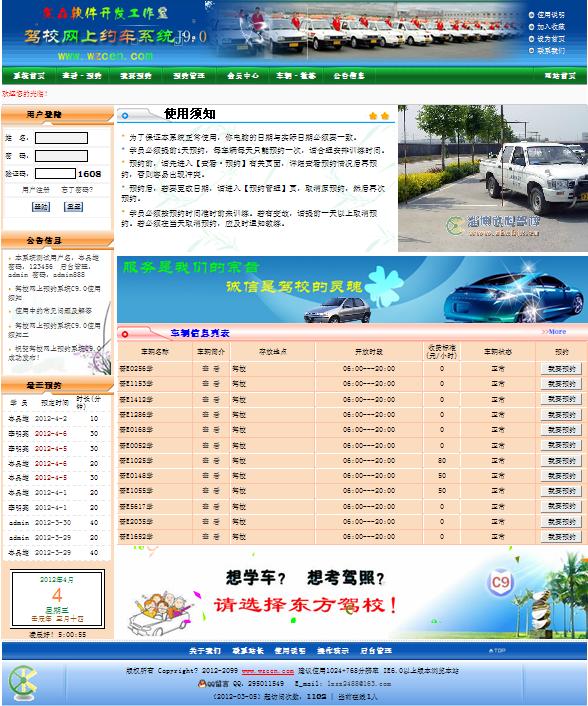Open the 我要预约 navigation item

pos(136,76)
